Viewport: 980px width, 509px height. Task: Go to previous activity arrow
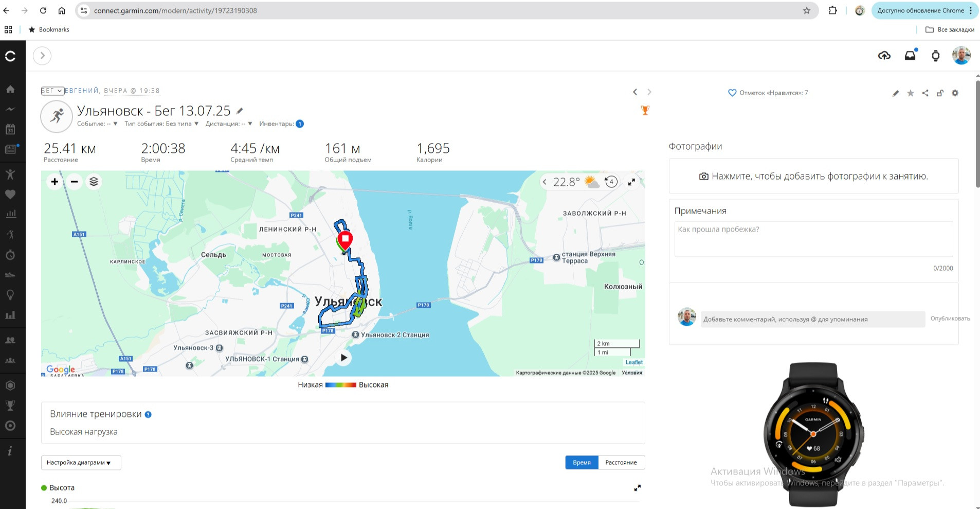click(635, 92)
